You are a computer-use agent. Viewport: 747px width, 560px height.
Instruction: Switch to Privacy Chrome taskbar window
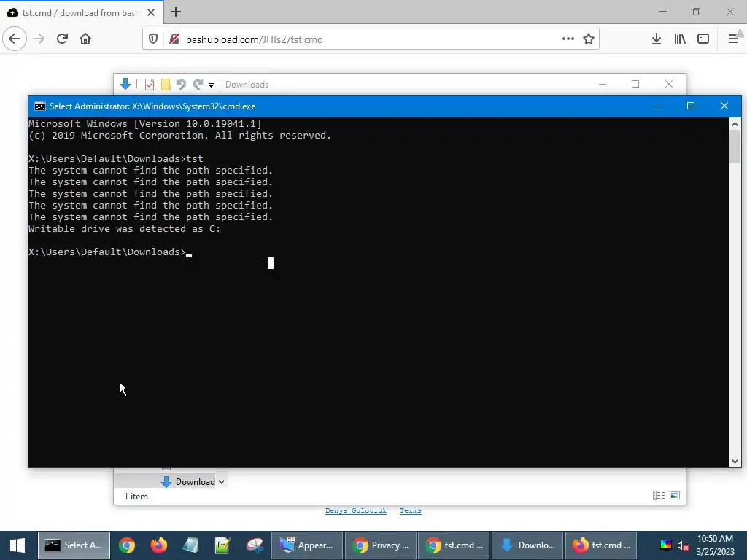tap(380, 545)
